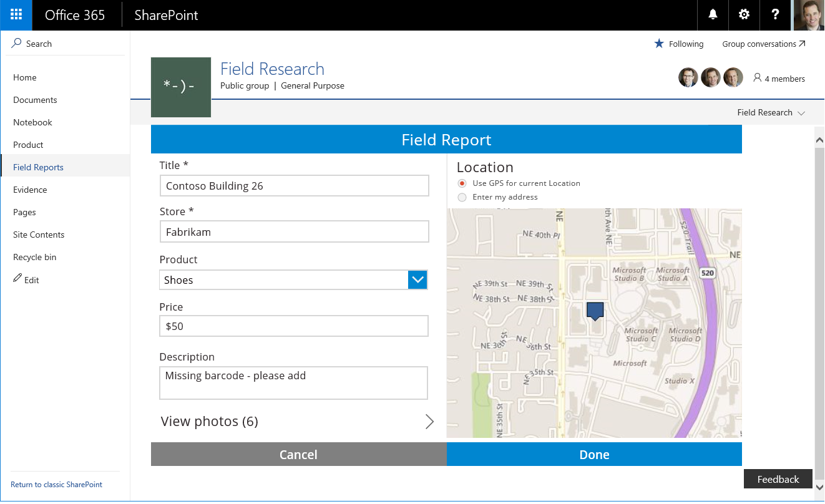The image size is (825, 504).
Task: Click the Following star icon
Action: point(659,44)
